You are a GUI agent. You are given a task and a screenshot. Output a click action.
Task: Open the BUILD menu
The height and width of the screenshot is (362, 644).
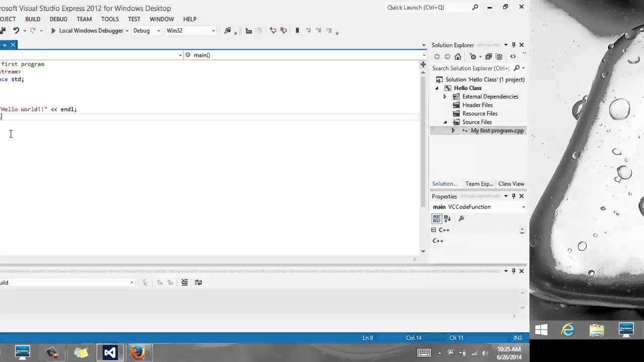[x=33, y=19]
